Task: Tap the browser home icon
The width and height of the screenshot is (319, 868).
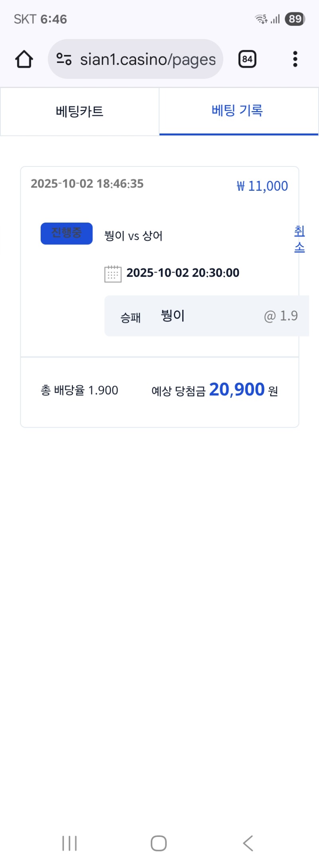Action: coord(24,59)
